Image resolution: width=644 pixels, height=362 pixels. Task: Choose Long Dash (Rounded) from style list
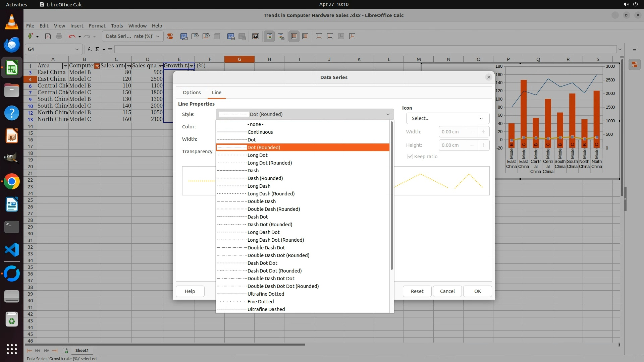pyautogui.click(x=271, y=194)
